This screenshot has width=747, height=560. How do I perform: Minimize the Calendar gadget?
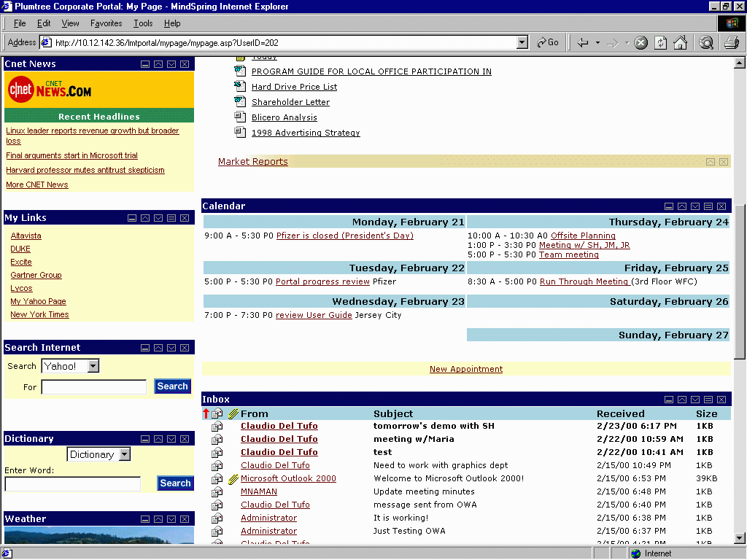[669, 206]
